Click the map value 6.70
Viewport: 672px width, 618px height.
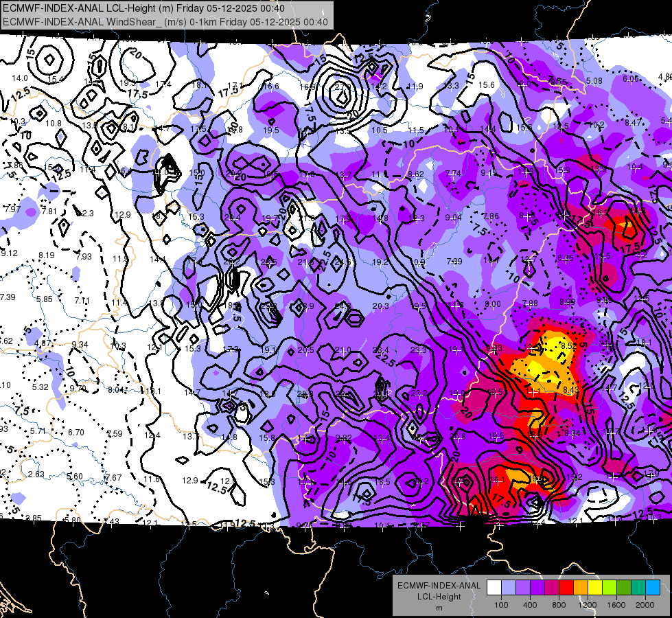click(76, 433)
